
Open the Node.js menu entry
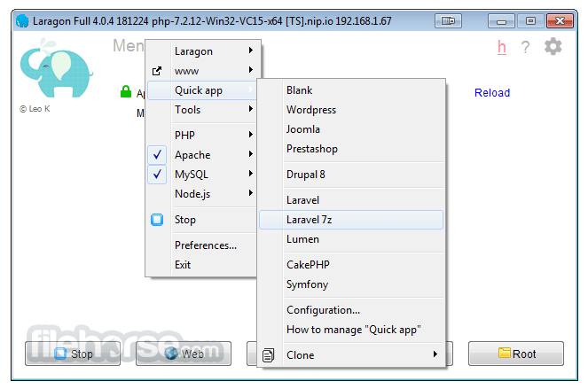pyautogui.click(x=202, y=194)
